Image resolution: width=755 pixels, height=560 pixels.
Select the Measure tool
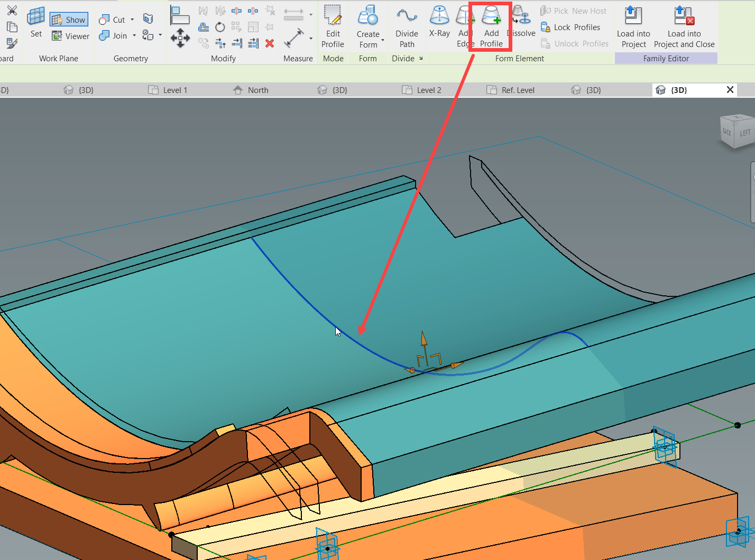(294, 38)
